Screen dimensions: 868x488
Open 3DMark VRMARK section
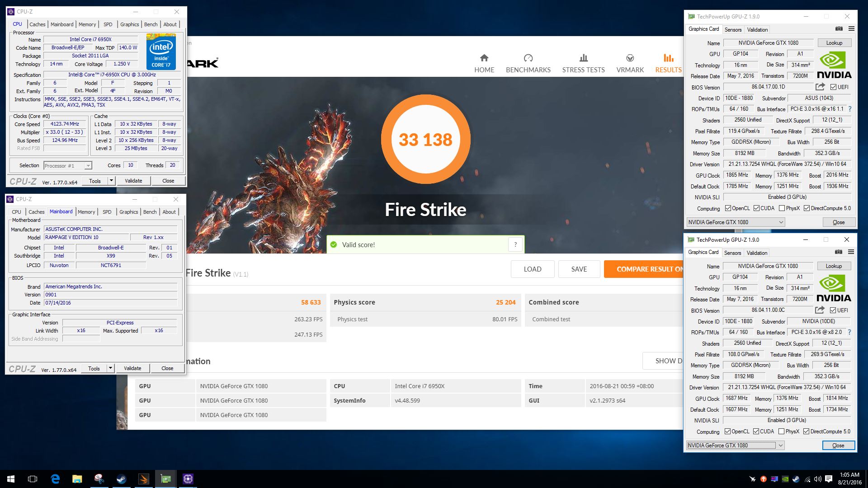[x=630, y=63]
